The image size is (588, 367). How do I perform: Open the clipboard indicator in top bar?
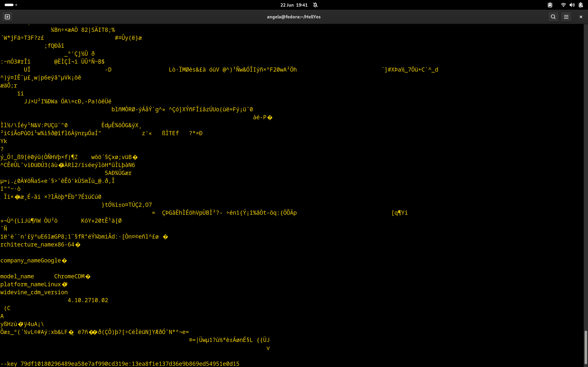click(x=550, y=5)
